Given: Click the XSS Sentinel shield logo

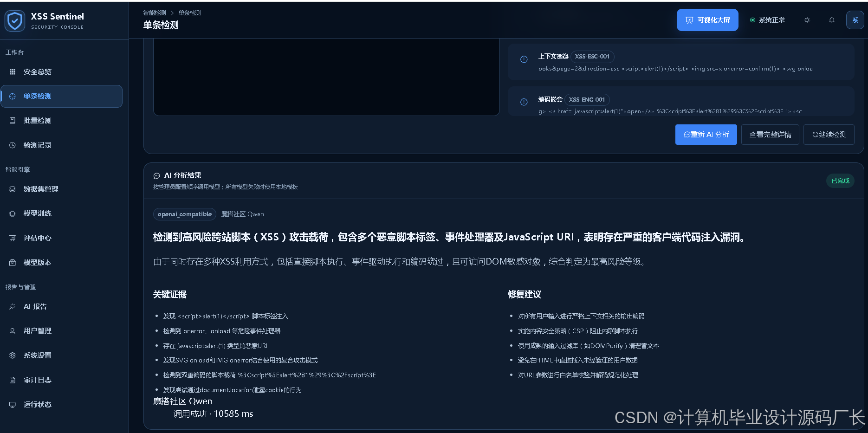Looking at the screenshot, I should point(15,21).
